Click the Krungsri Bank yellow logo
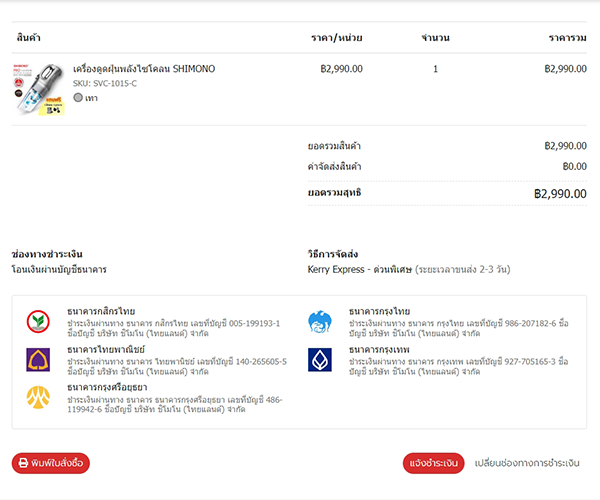The width and height of the screenshot is (600, 500). click(x=38, y=397)
